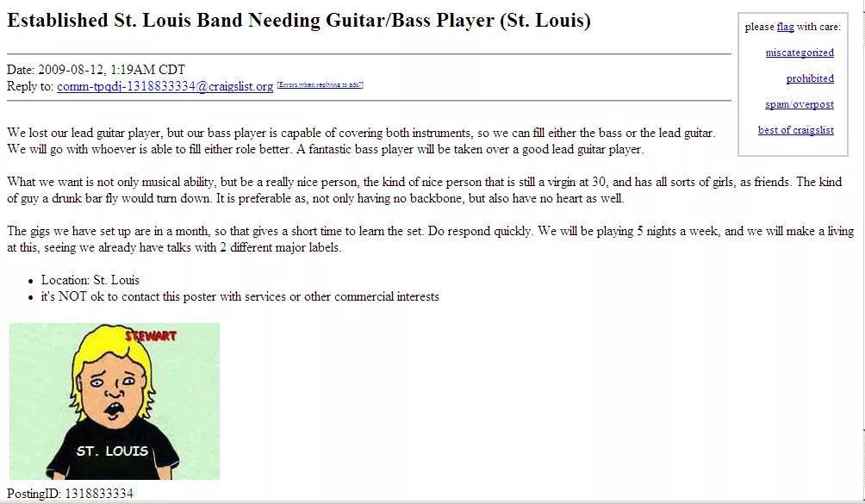Click the paragraph starting "We lost our lead"
Screen dimensions: 865x504
[x=361, y=141]
